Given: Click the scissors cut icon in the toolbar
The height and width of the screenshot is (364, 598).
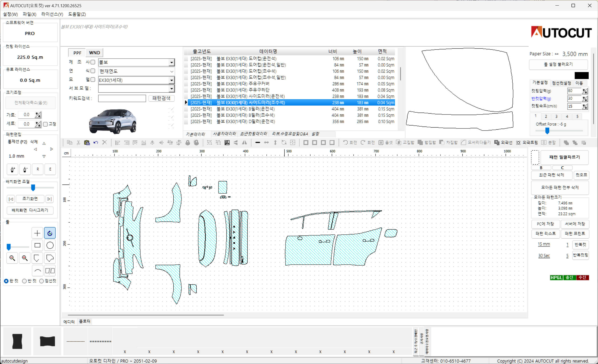Looking at the screenshot, I should pyautogui.click(x=78, y=142).
